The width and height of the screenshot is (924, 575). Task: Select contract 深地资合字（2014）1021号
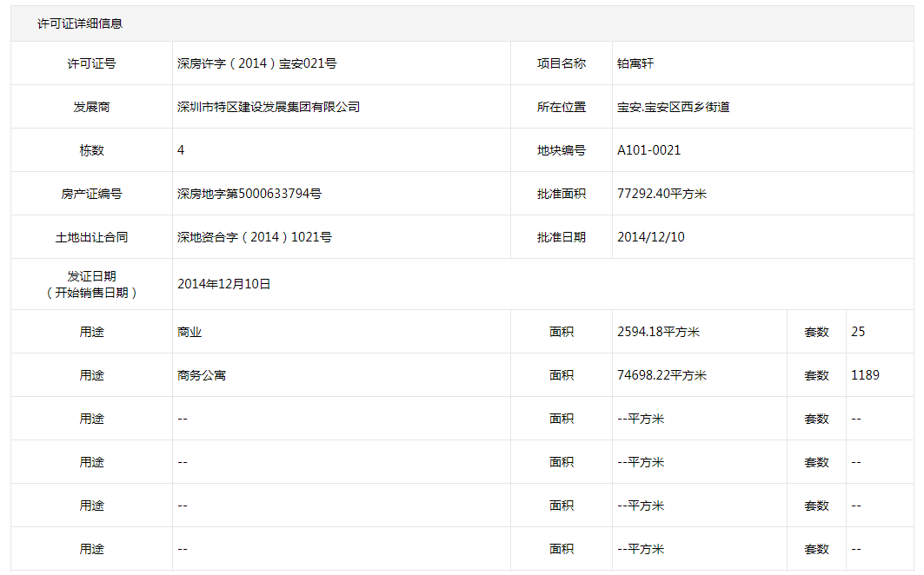[x=255, y=237]
